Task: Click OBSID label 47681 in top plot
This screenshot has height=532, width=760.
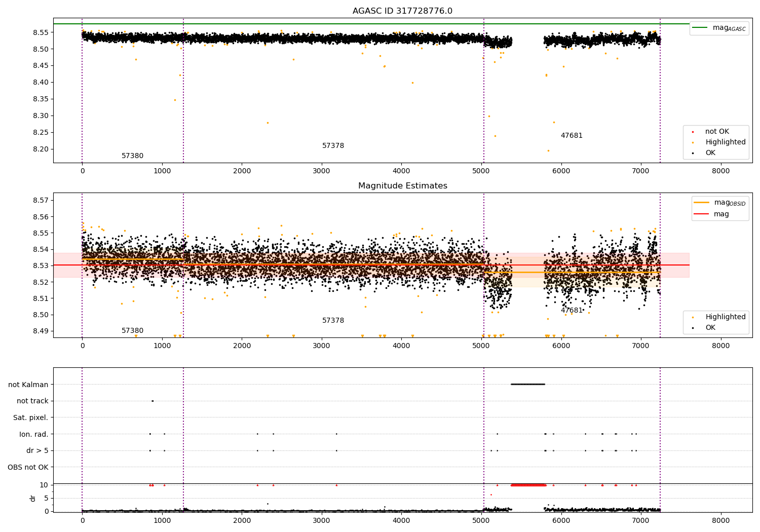Action: click(572, 136)
